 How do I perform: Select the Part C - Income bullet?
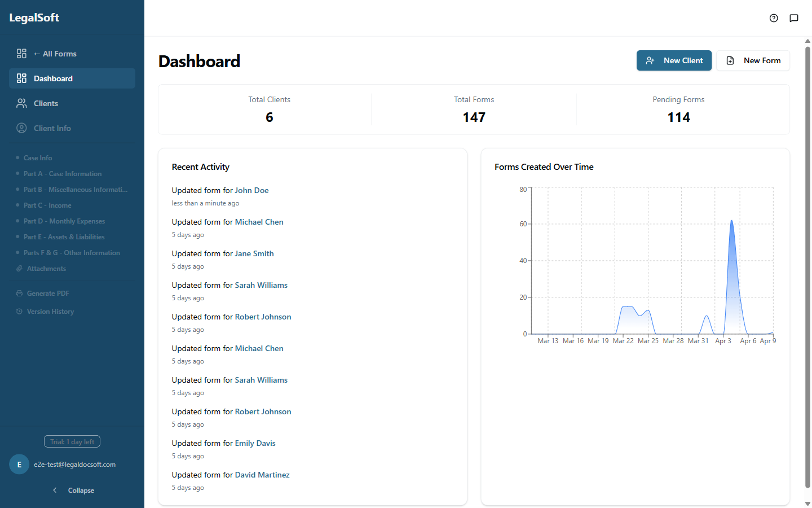pyautogui.click(x=17, y=205)
